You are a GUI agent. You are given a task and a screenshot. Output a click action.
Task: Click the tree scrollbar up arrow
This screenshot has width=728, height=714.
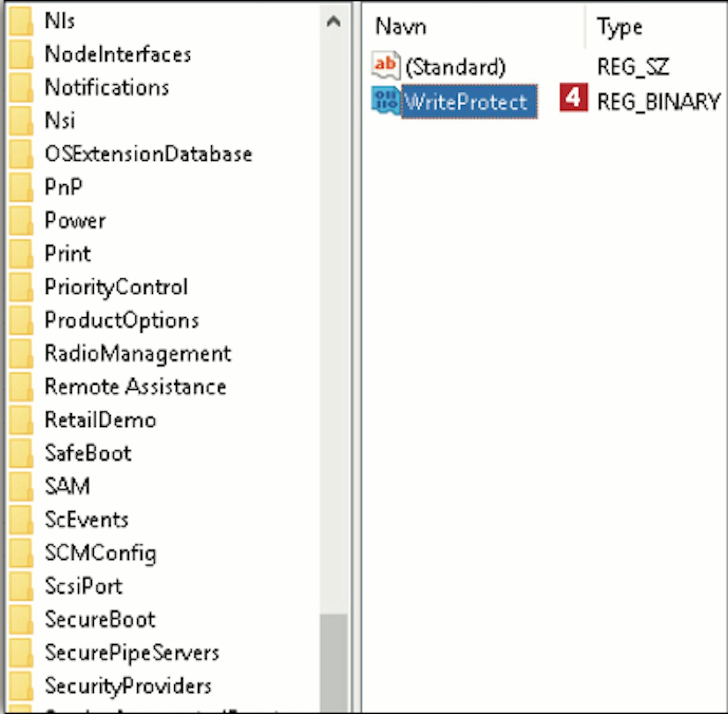pyautogui.click(x=333, y=21)
